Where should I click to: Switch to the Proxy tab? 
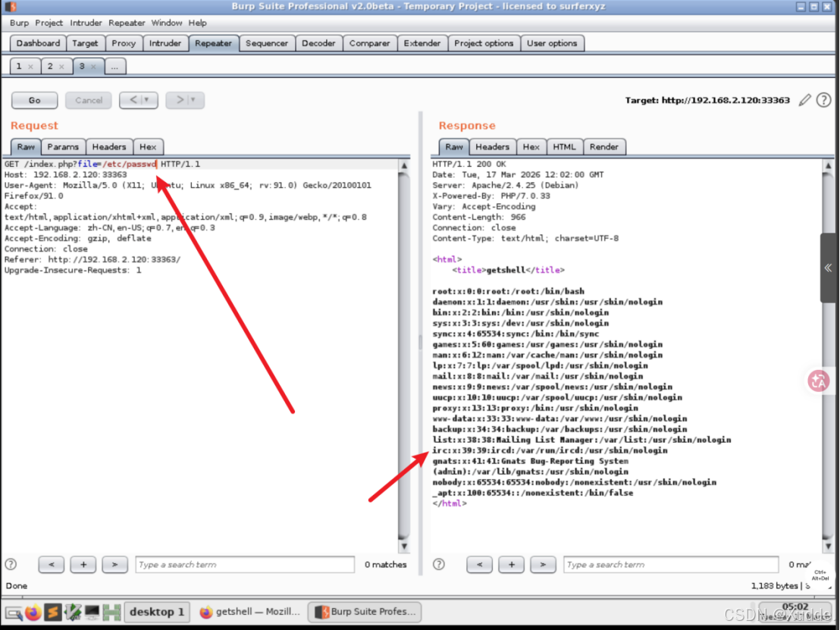pos(124,43)
